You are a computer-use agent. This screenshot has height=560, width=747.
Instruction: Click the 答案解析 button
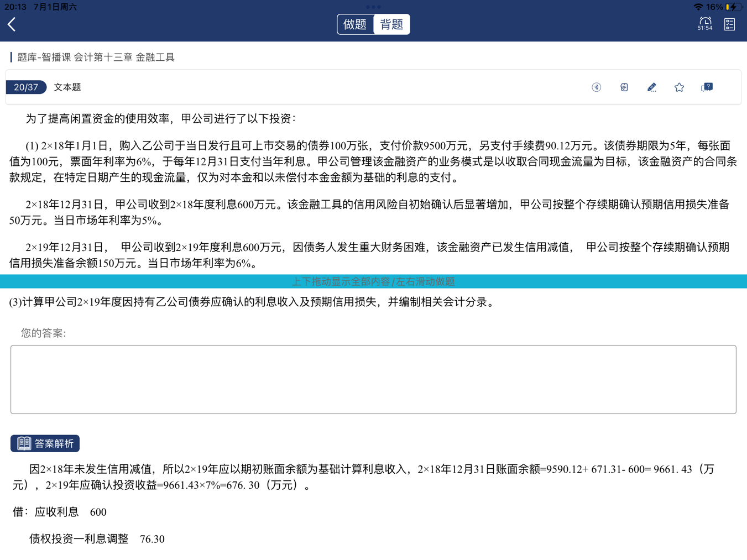pyautogui.click(x=45, y=443)
